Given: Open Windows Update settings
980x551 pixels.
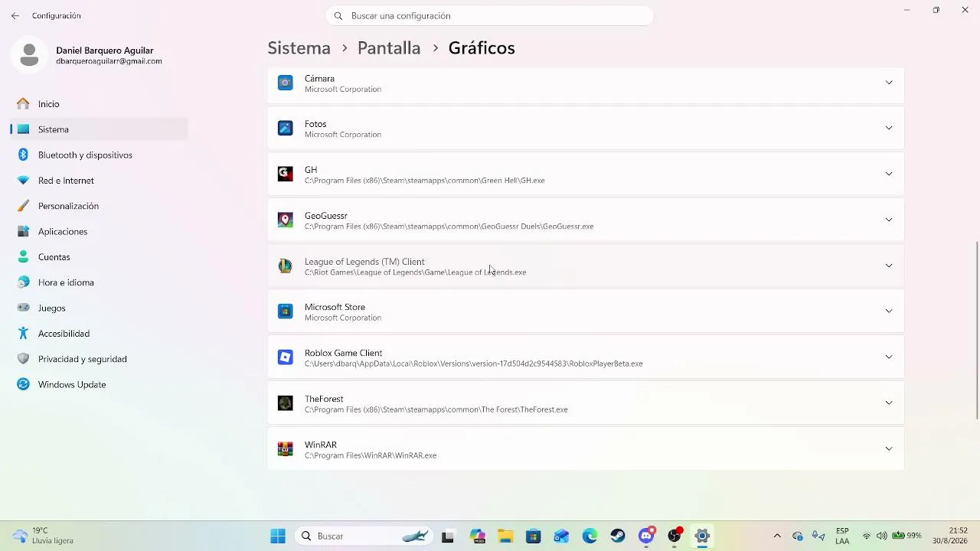Looking at the screenshot, I should click(x=99, y=384).
